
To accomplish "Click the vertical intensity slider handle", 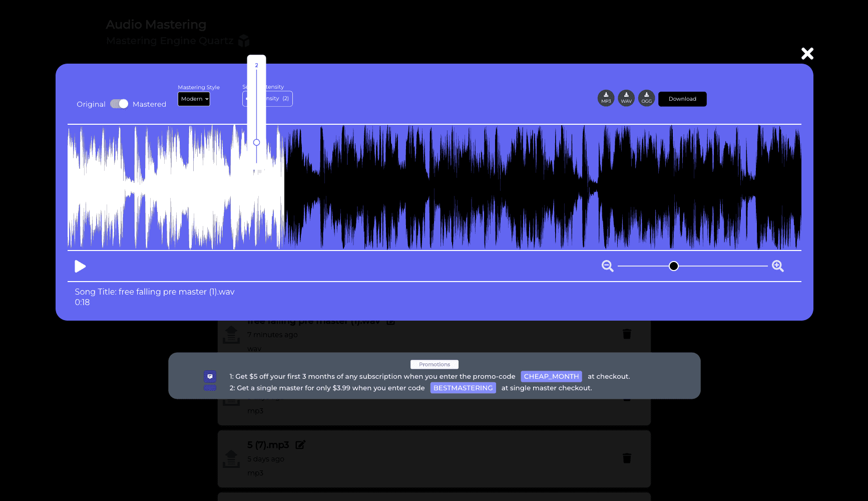I will tap(257, 142).
